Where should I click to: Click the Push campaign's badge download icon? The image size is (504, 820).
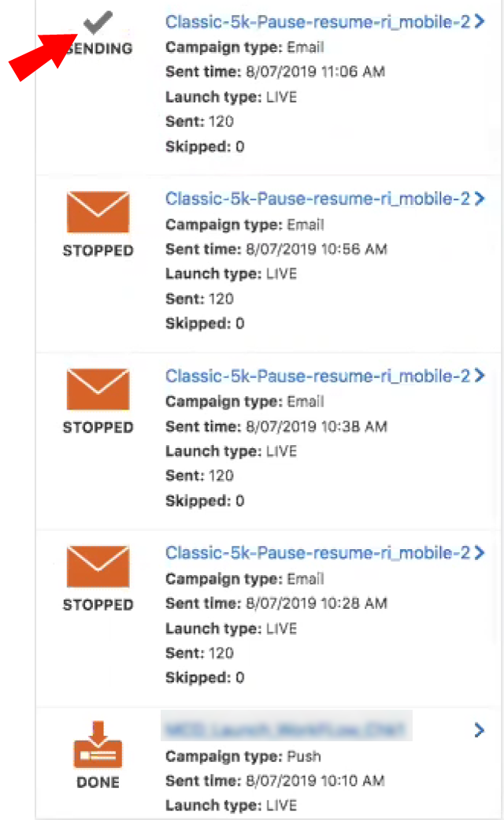point(98,744)
